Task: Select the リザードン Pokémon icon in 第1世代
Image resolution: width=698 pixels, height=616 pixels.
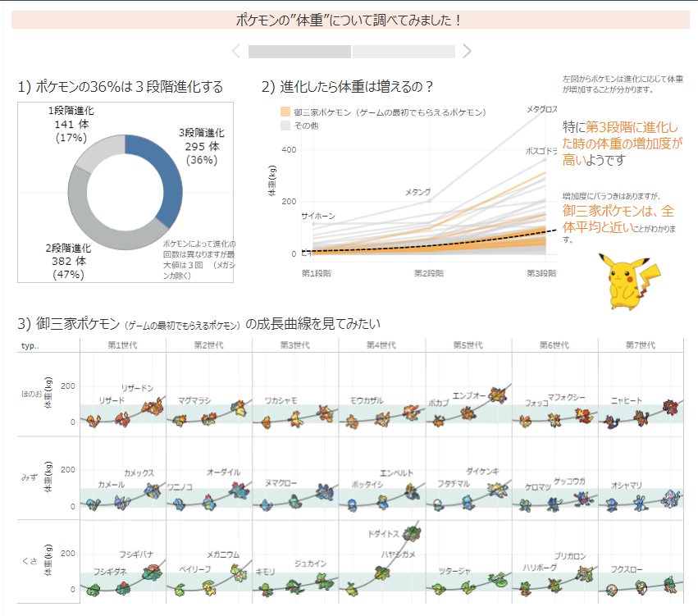Action: [153, 406]
